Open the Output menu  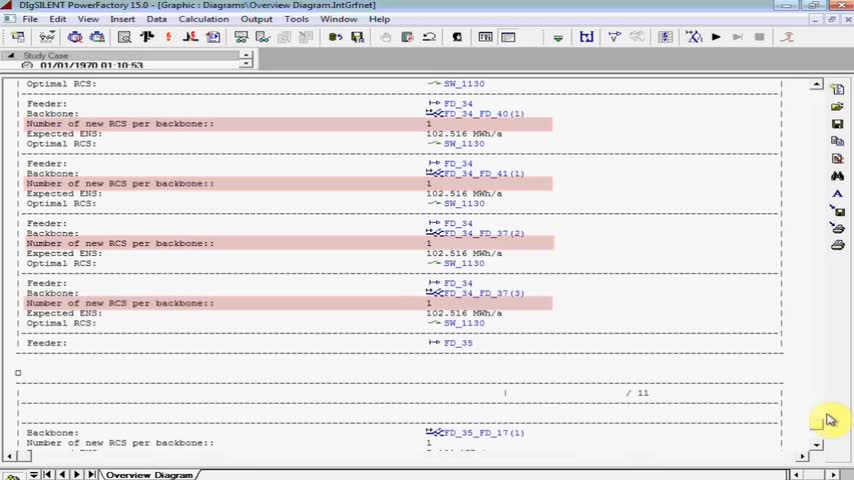pyautogui.click(x=256, y=19)
